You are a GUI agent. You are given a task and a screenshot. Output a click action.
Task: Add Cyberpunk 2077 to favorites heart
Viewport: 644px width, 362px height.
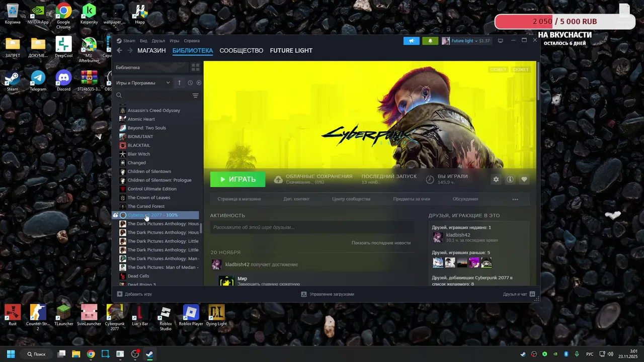pyautogui.click(x=524, y=179)
